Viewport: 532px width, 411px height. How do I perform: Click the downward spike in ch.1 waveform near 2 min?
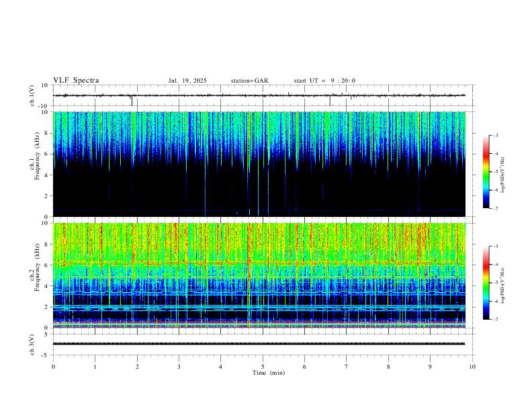point(132,101)
